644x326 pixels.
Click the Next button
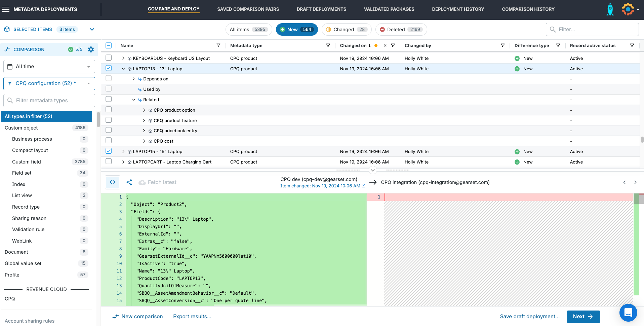pos(583,317)
